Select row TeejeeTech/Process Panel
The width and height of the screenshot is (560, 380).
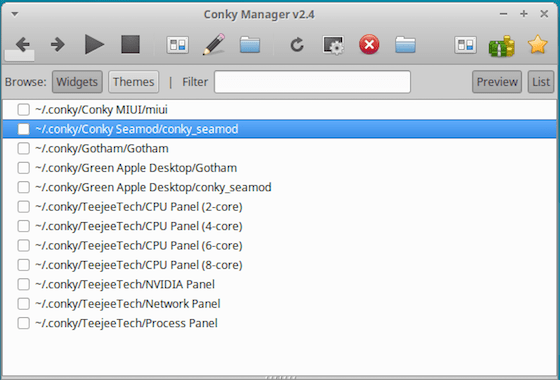280,323
